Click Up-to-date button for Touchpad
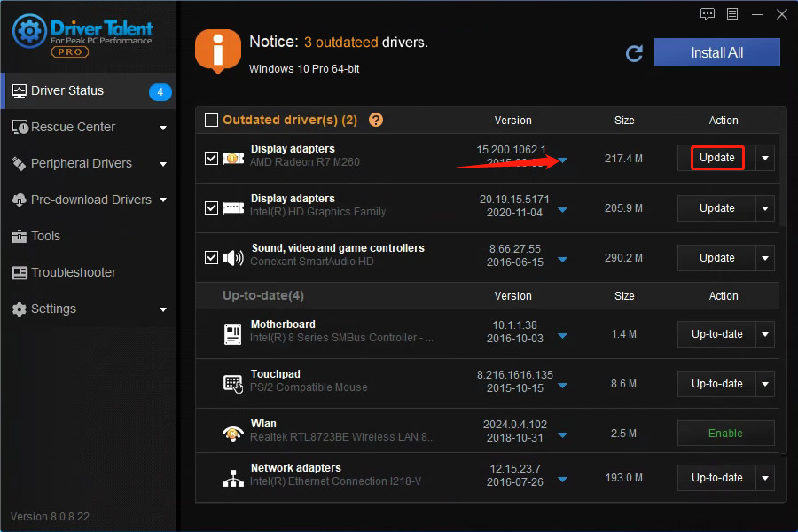The height and width of the screenshot is (532, 798). 716,384
